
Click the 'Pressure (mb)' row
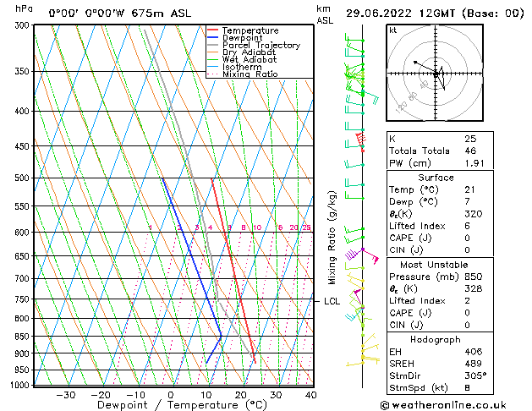[x=440, y=277]
